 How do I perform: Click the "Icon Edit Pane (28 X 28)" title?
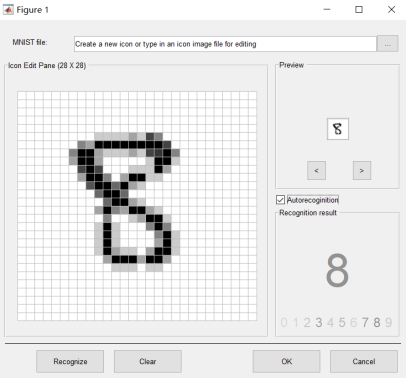click(x=47, y=65)
